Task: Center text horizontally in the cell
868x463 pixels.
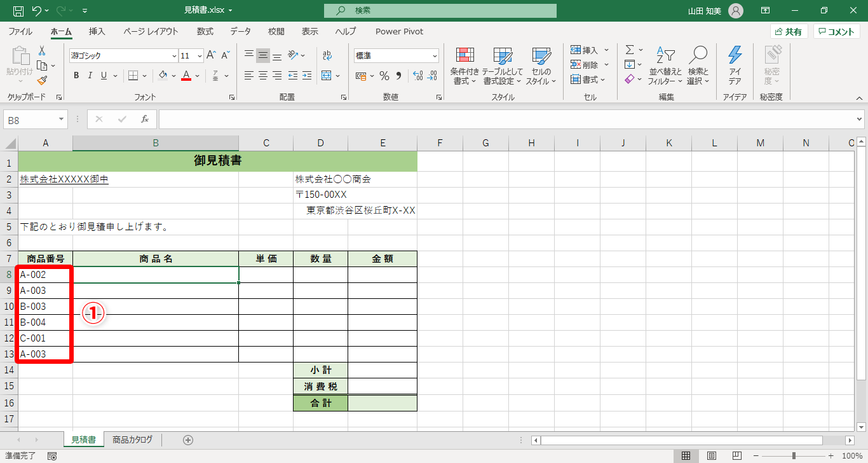Action: coord(263,76)
